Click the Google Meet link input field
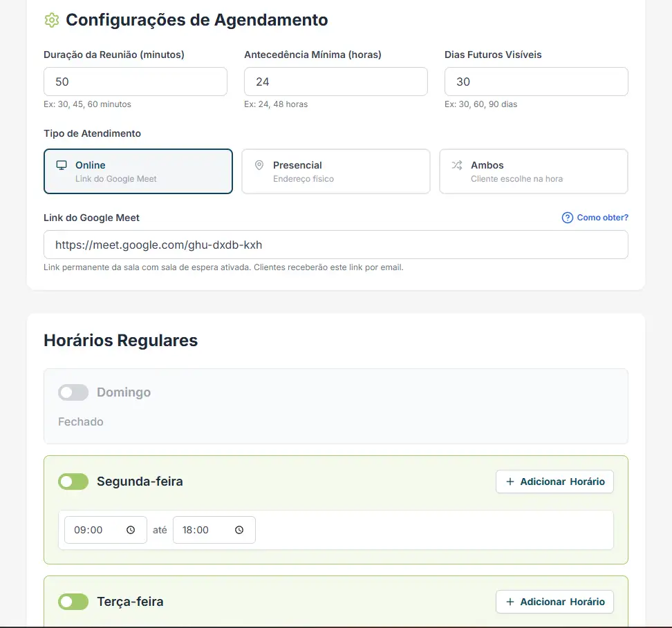 coord(336,244)
